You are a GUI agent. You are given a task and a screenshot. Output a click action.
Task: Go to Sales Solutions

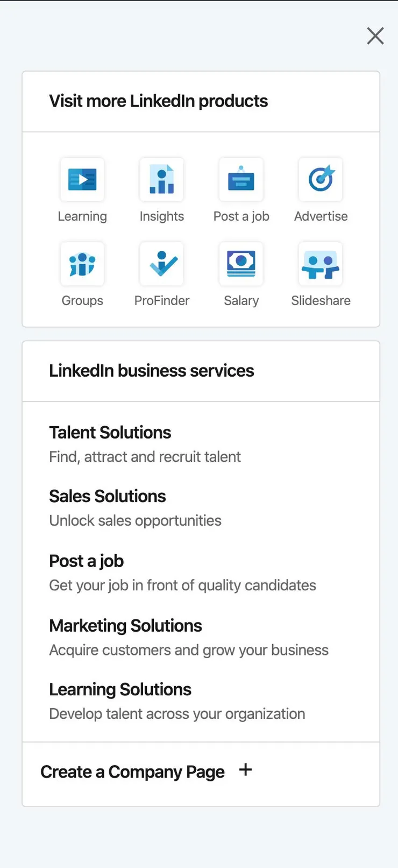(x=108, y=496)
